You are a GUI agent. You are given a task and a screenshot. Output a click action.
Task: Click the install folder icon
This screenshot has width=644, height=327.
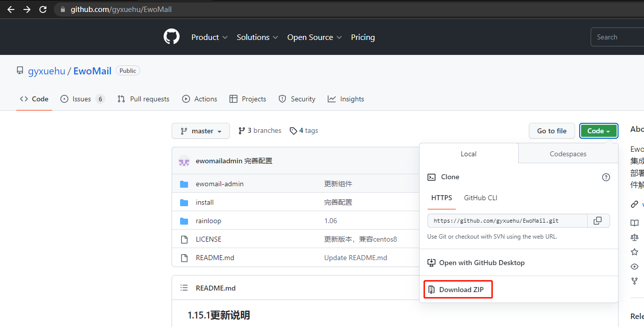click(x=184, y=203)
